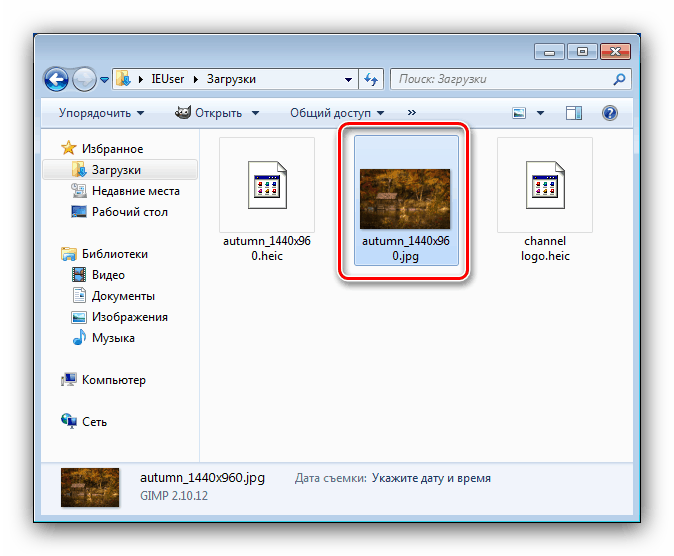Click the greyed Forward arrow button

(84, 80)
